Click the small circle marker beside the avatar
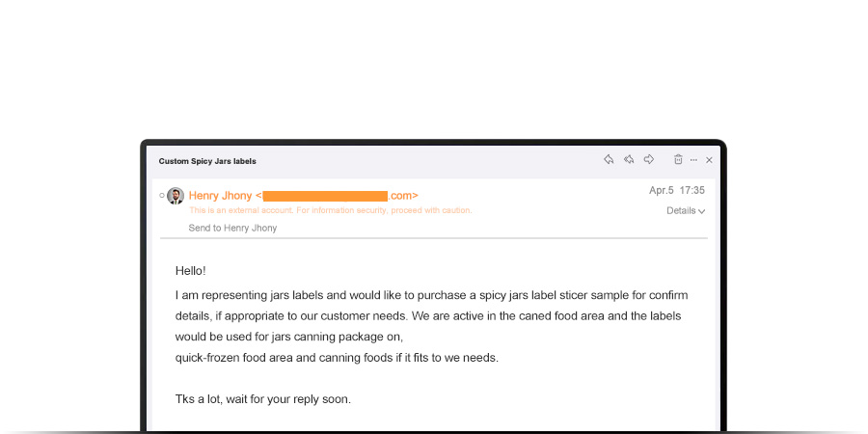 (162, 196)
